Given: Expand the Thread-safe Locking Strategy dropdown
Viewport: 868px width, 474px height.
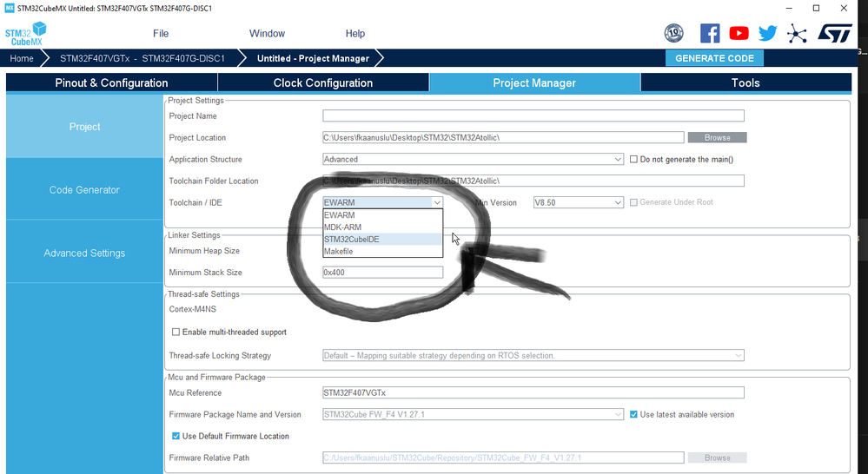Looking at the screenshot, I should [x=533, y=355].
